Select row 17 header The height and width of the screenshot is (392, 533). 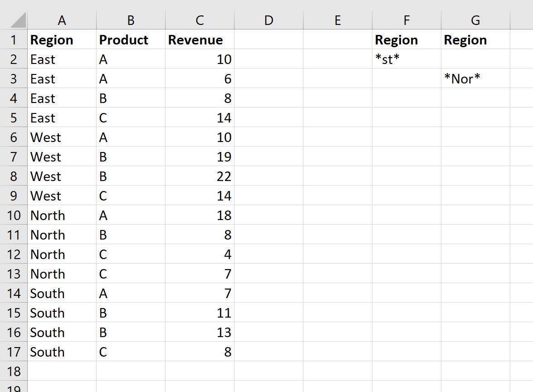[14, 352]
